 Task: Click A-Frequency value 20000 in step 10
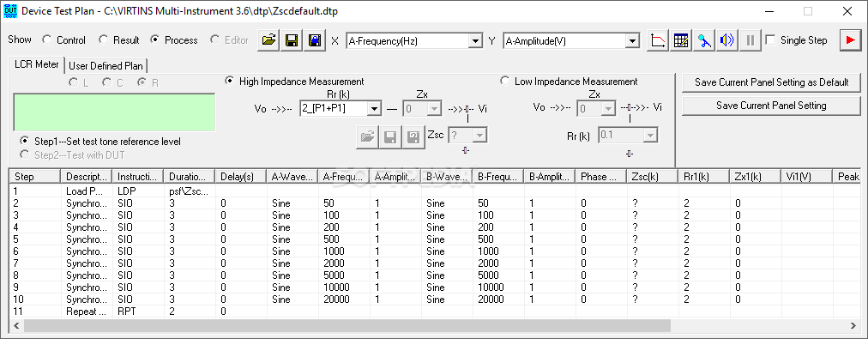[x=336, y=300]
